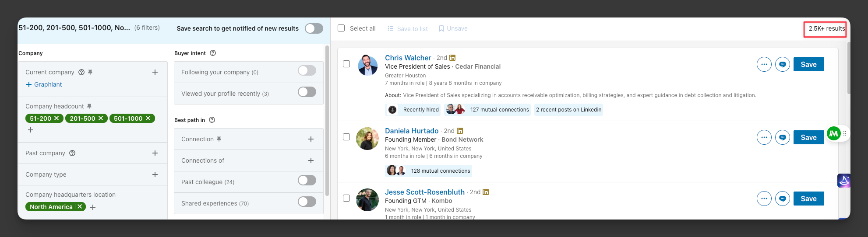This screenshot has width=868, height=237.
Task: Select Chris Walcher's result checkbox
Action: coord(346,64)
